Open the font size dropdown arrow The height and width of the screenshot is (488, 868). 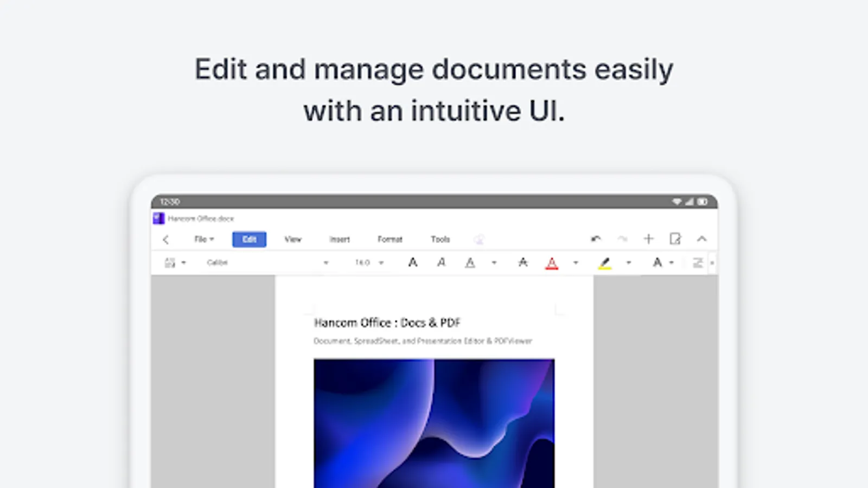pos(381,263)
